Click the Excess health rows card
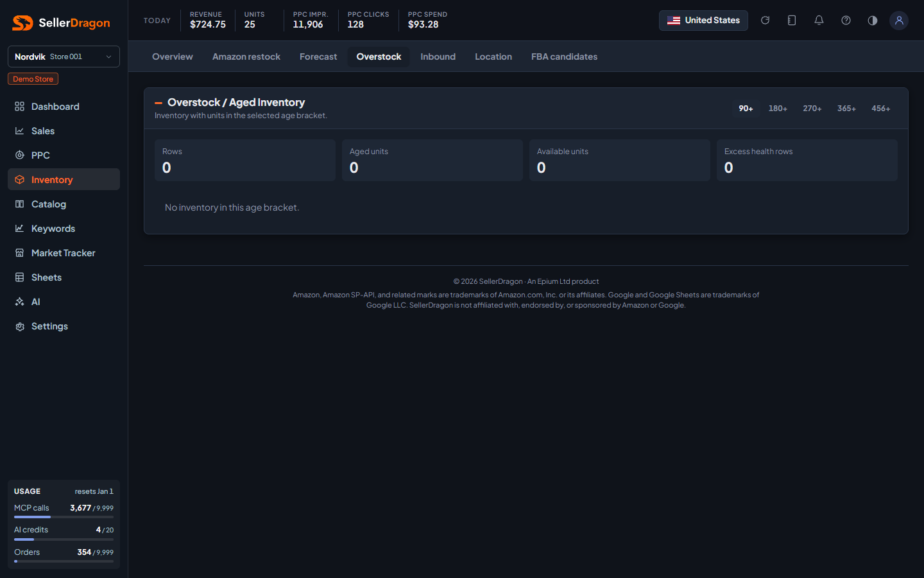Screen dimensions: 924x578 pos(807,160)
